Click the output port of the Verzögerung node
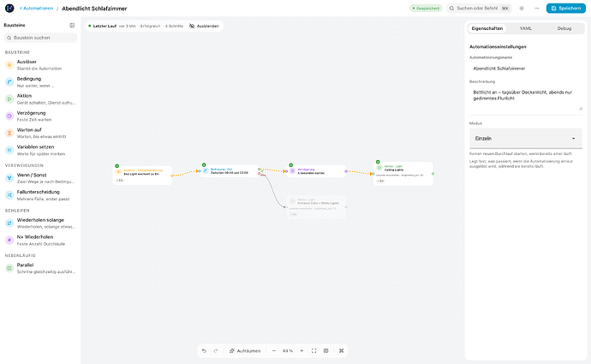 click(x=346, y=171)
